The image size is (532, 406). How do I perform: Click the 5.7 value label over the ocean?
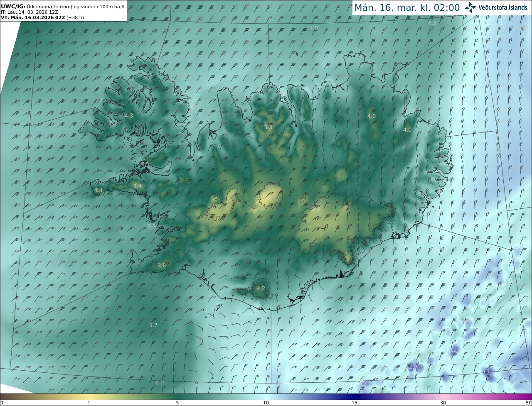tap(153, 325)
